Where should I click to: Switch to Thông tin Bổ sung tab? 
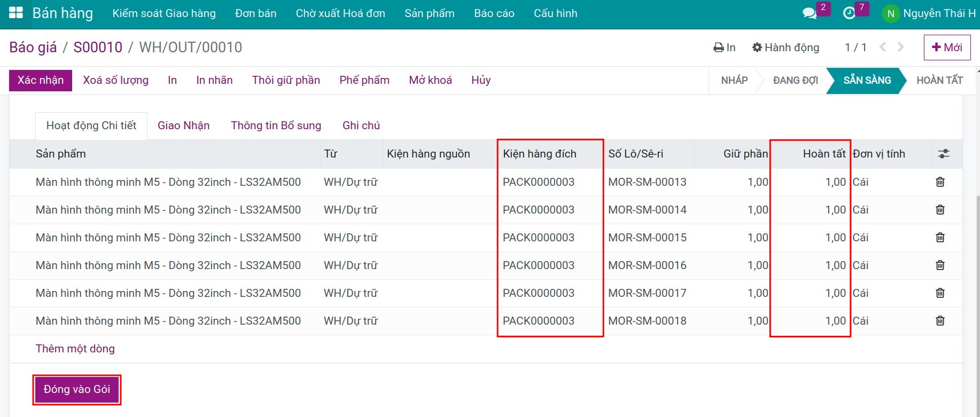(276, 125)
